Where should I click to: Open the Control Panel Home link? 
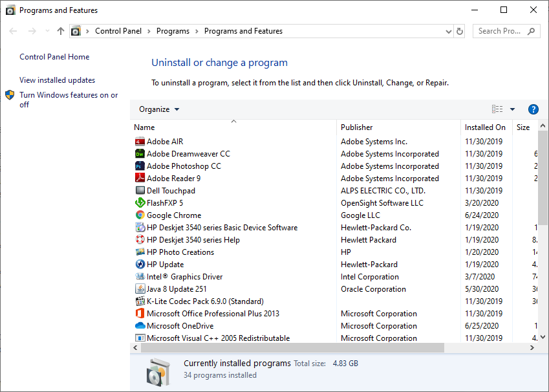[x=54, y=57]
